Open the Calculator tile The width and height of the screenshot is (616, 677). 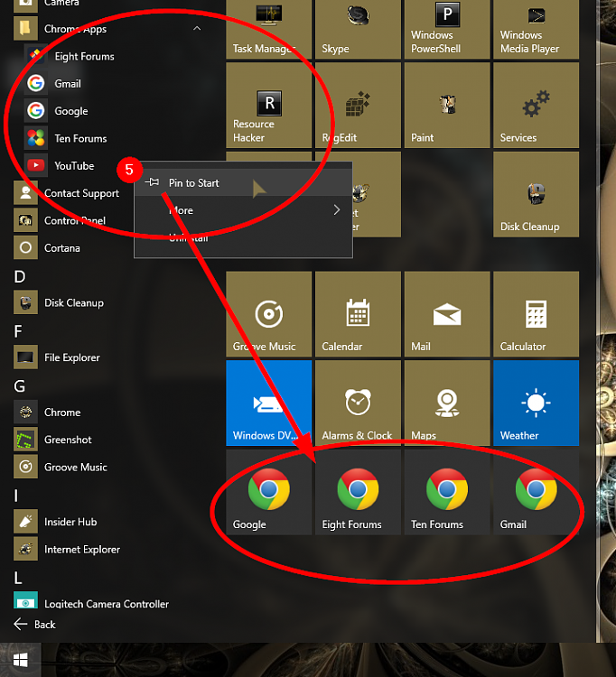(536, 314)
